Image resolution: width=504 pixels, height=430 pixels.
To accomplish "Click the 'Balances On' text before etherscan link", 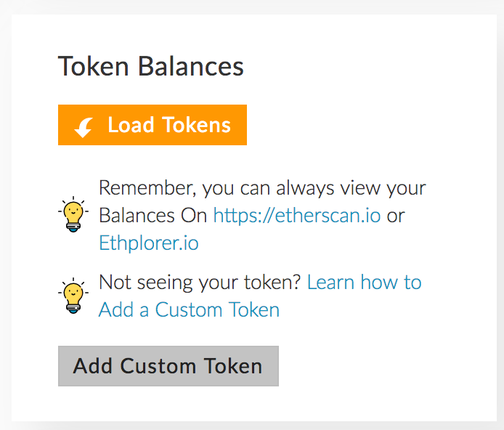I will (153, 216).
